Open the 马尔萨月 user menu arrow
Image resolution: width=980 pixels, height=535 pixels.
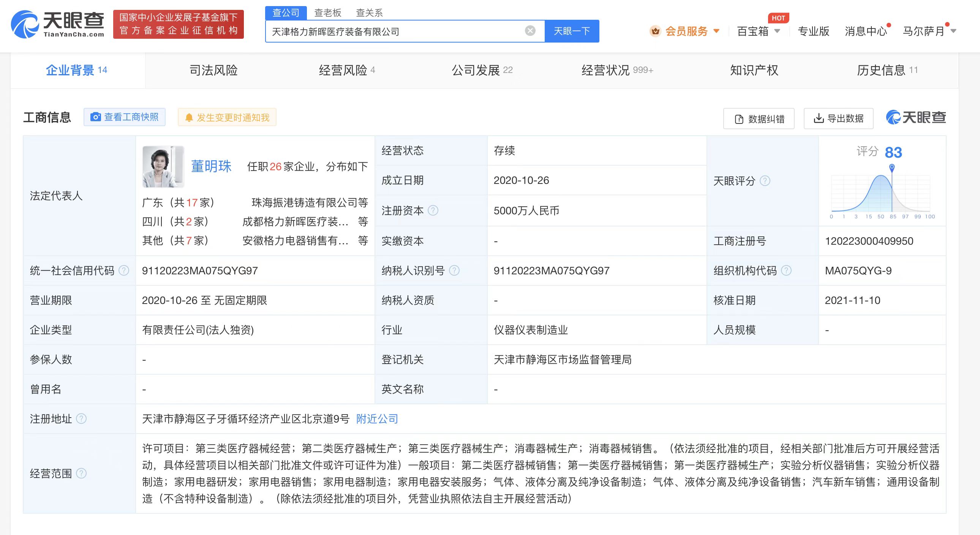[x=953, y=31]
